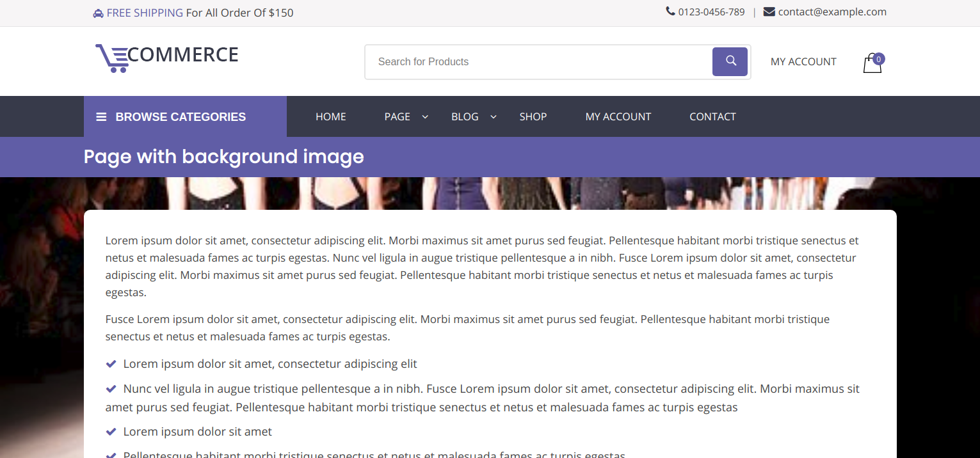Click the phone number 0123-0456-789
This screenshot has width=980, height=458.
click(712, 12)
